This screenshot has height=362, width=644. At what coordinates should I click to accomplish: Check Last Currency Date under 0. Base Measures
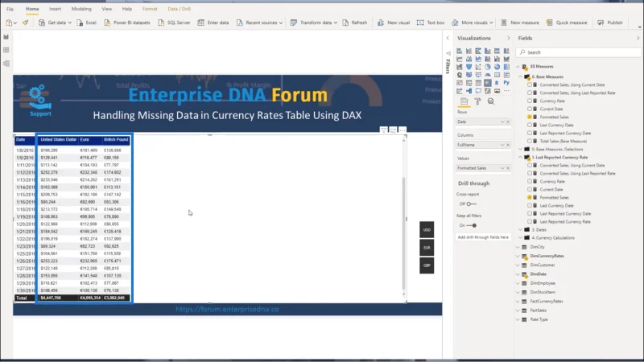530,125
